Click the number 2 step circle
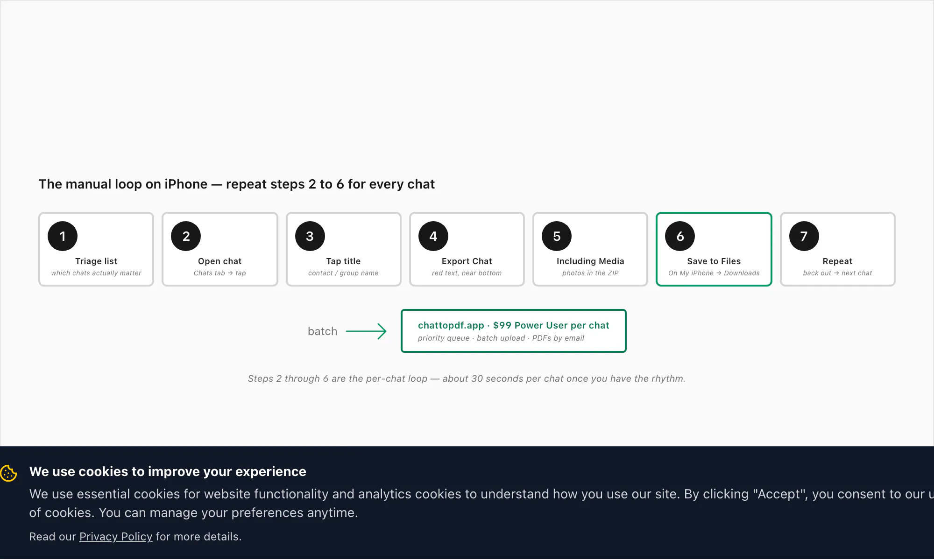This screenshot has height=560, width=934. coord(186,236)
